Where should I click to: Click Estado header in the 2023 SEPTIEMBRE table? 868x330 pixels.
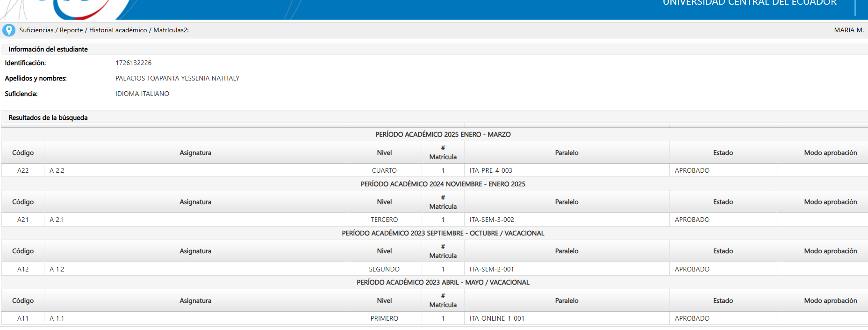pyautogui.click(x=723, y=251)
